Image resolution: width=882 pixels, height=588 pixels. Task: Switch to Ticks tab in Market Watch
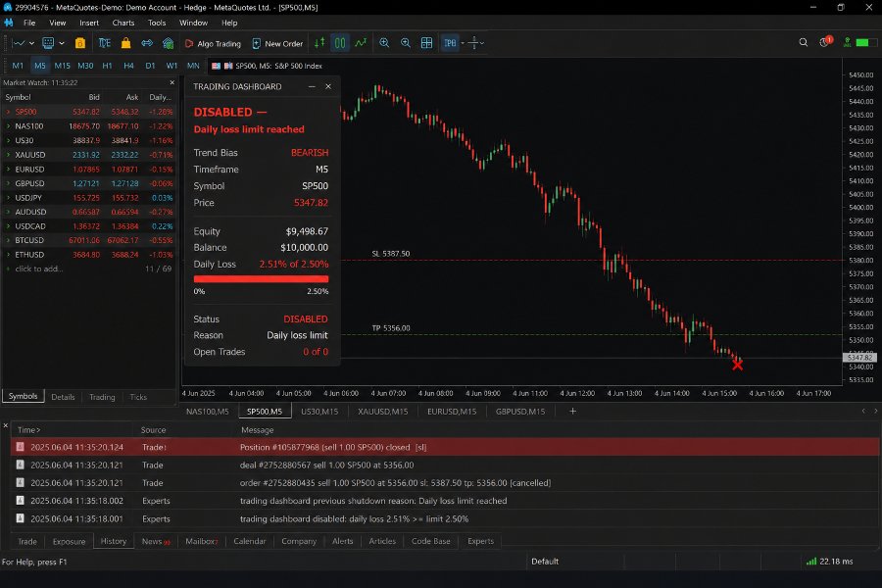tap(138, 397)
